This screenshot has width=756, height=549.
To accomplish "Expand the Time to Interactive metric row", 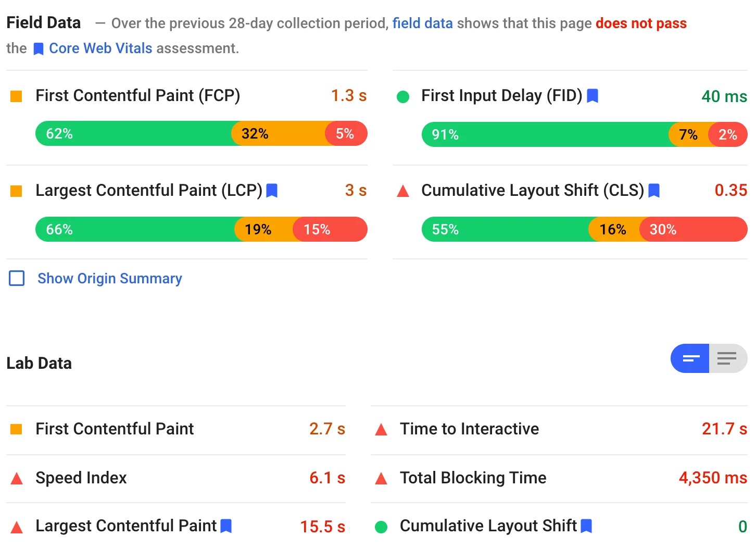I will [x=469, y=429].
